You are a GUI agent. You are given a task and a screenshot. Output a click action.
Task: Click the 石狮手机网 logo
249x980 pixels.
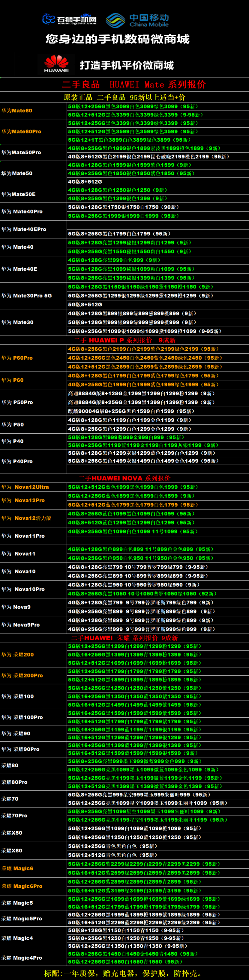point(69,19)
